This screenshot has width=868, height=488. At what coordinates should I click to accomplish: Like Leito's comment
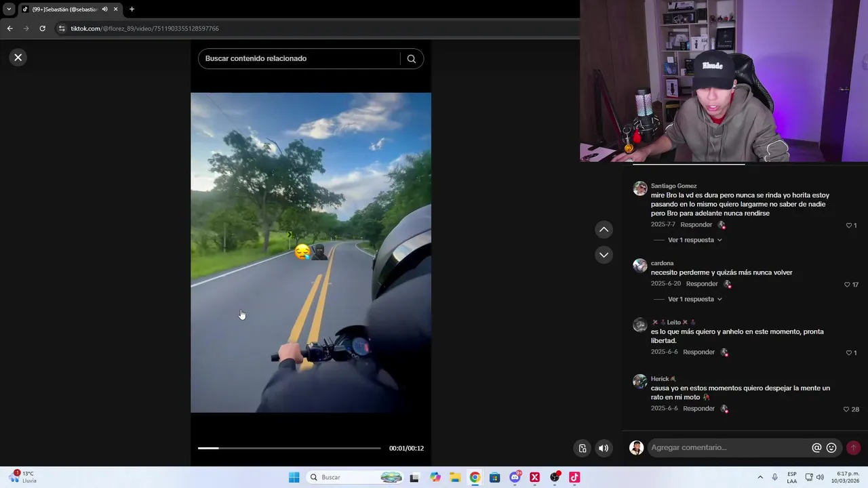[848, 352]
